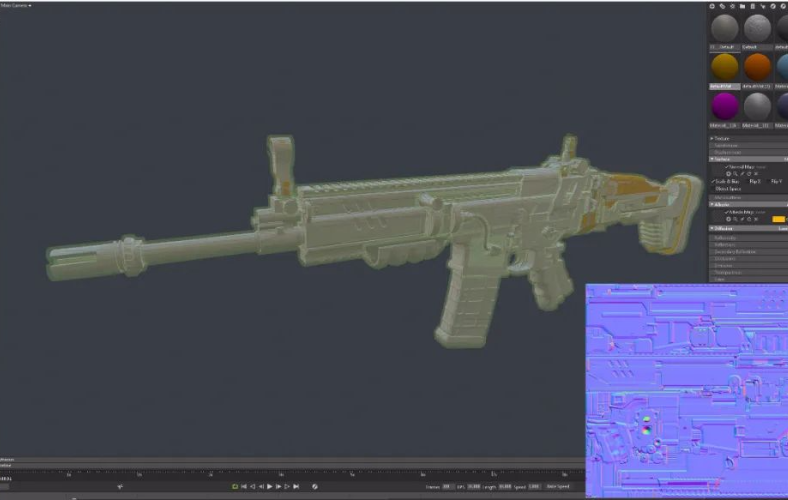Screen dimensions: 788x500
Task: Click the Albedo Map magnifier icon
Action: coord(735,220)
